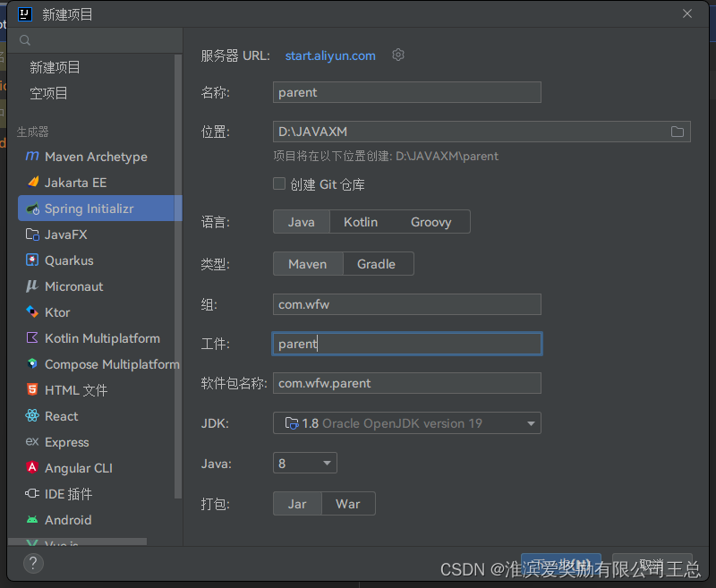Enable the 创建 Git 仓库 checkbox
716x588 pixels.
pyautogui.click(x=279, y=183)
